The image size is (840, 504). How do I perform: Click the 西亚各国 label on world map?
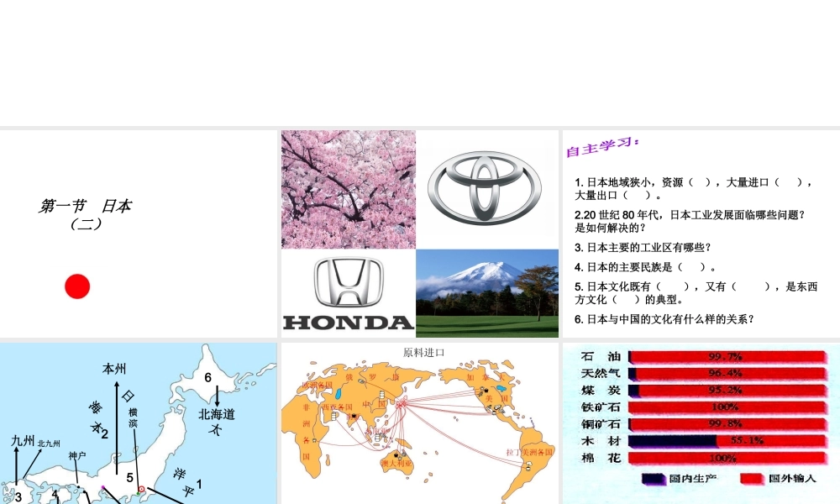(337, 407)
